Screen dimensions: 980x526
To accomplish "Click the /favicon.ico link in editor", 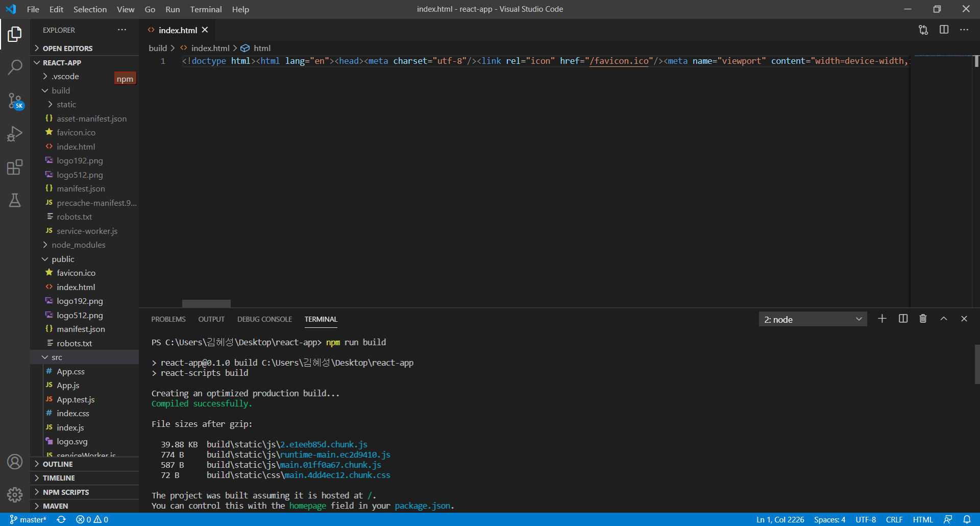I will point(619,61).
